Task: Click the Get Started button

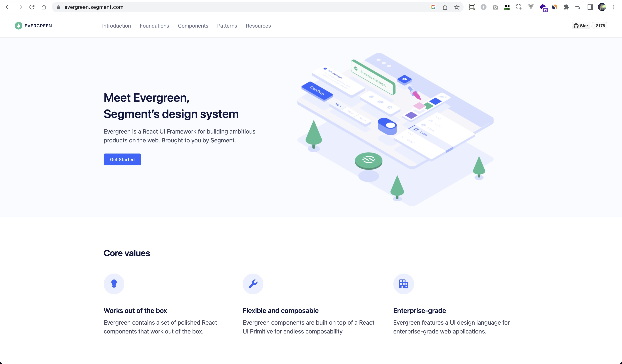Action: tap(122, 160)
